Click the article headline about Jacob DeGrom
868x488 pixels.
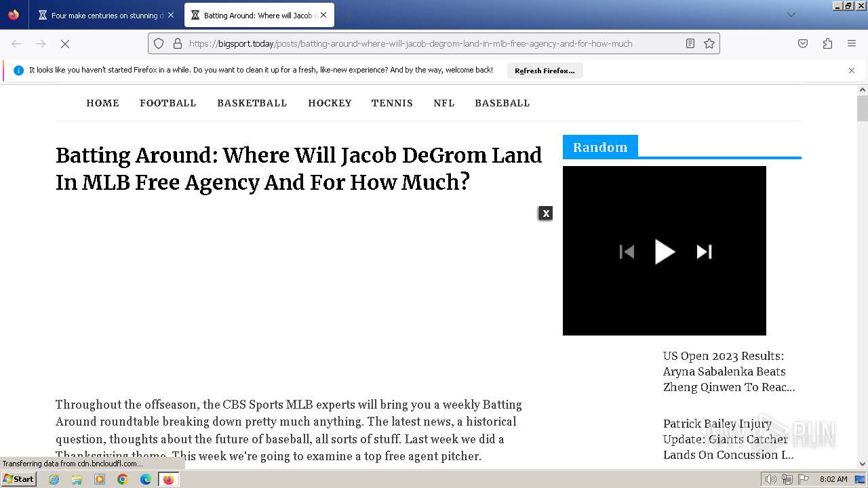tap(298, 169)
